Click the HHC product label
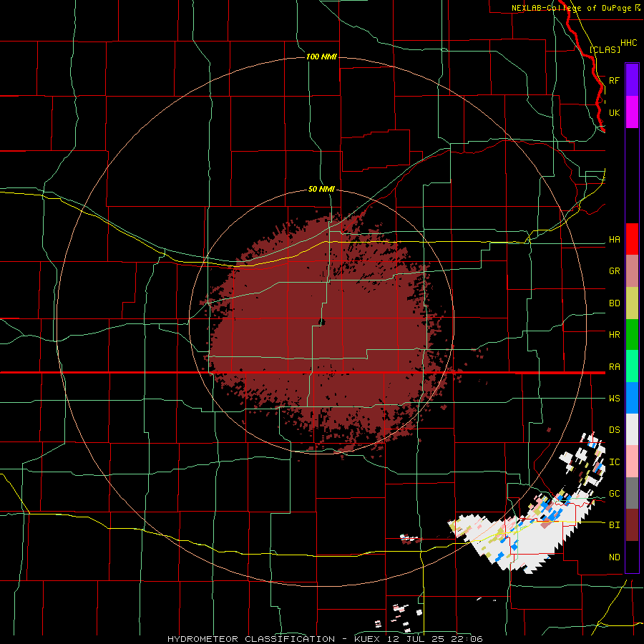Screen dimensions: 644x644 [628, 43]
